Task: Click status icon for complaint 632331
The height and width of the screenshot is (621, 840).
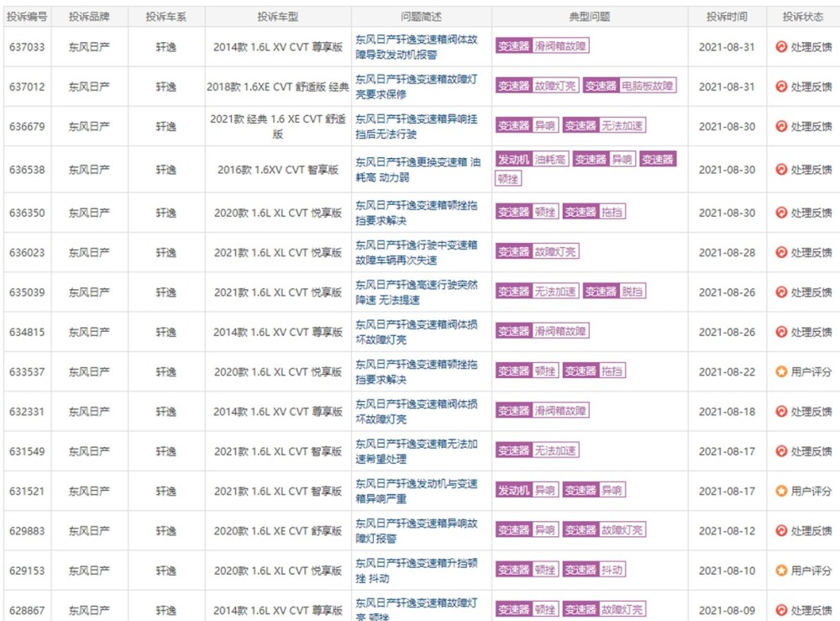Action: 781,411
